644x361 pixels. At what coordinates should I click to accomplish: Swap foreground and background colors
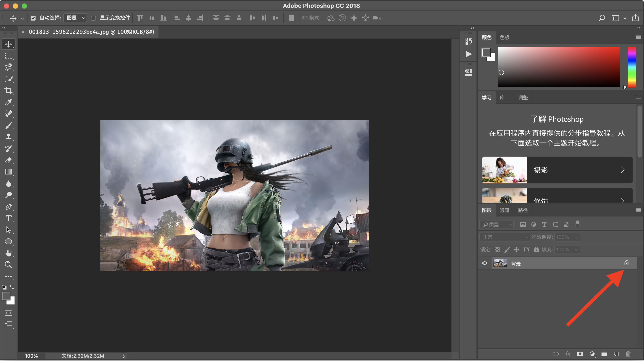point(12,287)
